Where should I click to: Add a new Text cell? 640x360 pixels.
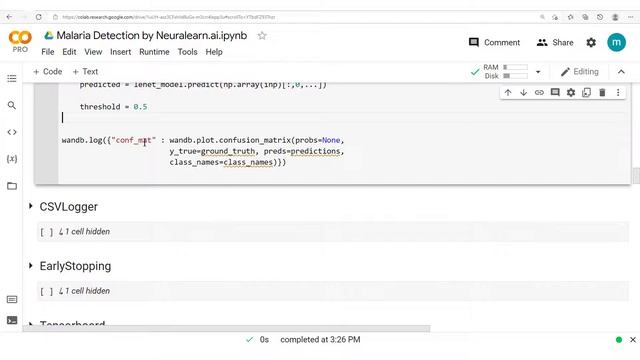[x=85, y=72]
